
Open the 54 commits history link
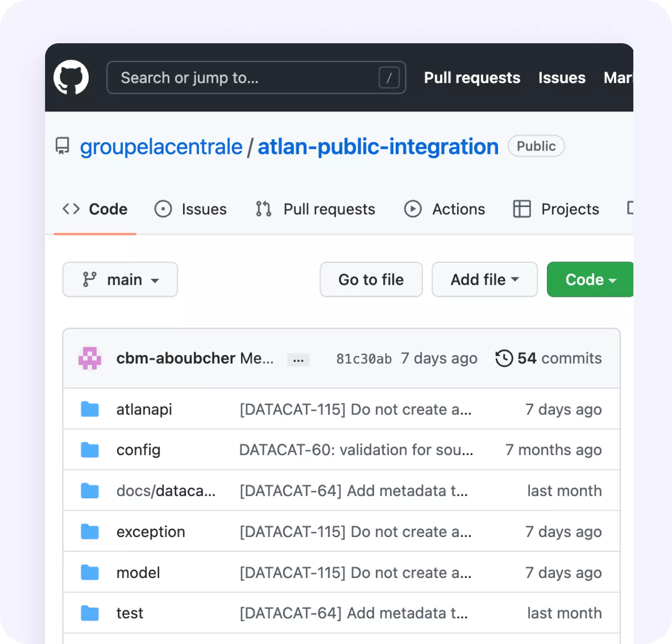pyautogui.click(x=548, y=358)
